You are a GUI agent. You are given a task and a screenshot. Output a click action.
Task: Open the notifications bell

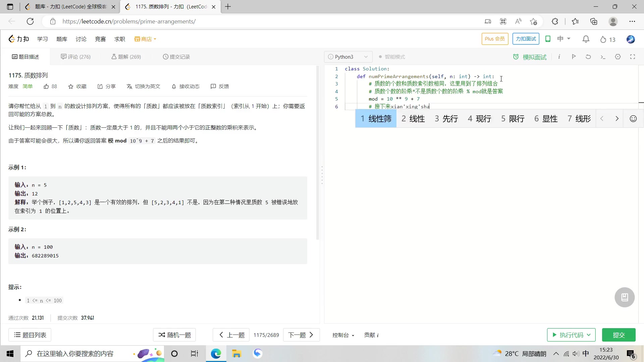point(586,39)
